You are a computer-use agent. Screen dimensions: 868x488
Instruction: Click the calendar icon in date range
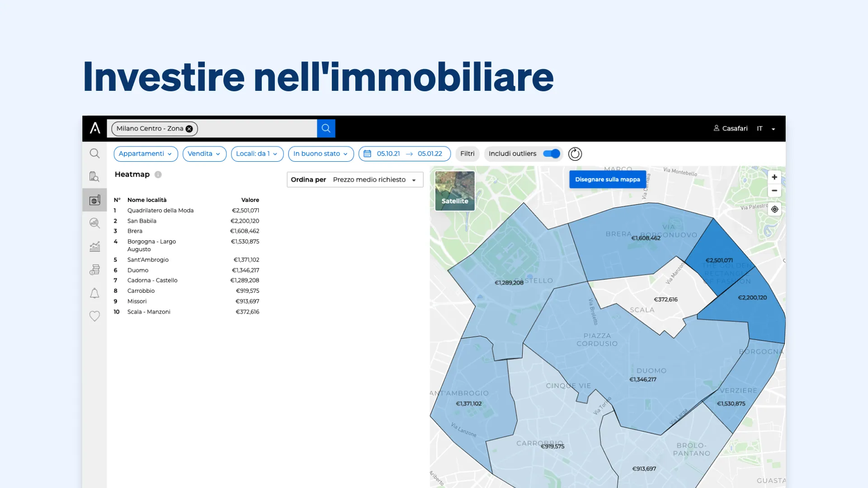point(368,154)
